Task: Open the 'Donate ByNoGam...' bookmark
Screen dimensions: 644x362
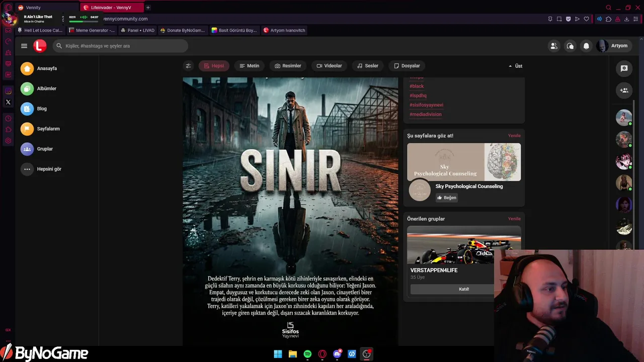Action: point(183,30)
